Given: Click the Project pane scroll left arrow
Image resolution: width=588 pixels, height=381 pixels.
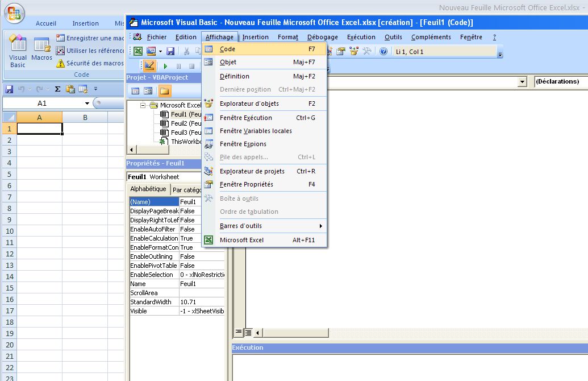Looking at the screenshot, I should pos(131,150).
